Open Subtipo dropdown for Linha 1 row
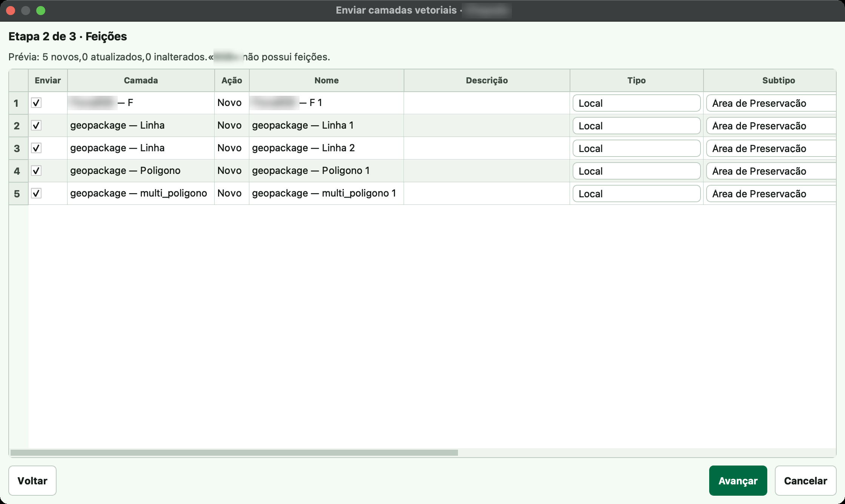Viewport: 845px width, 504px height. click(x=771, y=126)
